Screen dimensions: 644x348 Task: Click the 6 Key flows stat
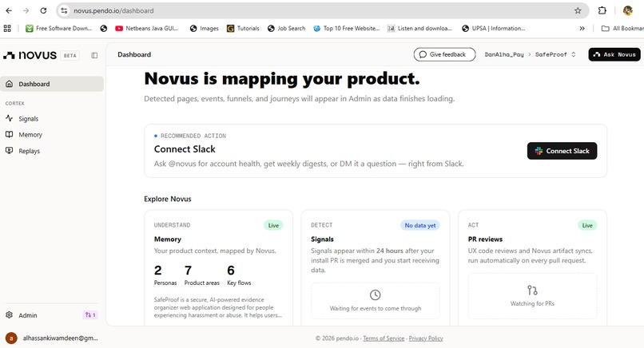[239, 275]
